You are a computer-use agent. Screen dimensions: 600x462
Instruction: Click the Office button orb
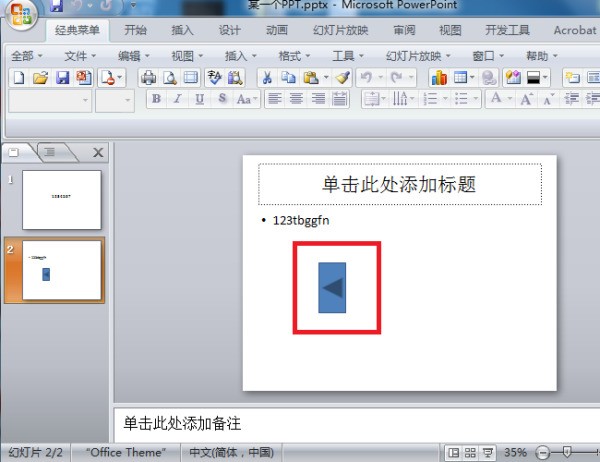(21, 14)
